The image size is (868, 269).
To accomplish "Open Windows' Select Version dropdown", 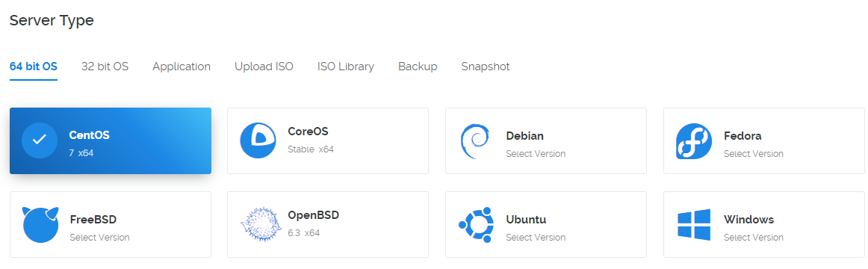I will tap(754, 237).
